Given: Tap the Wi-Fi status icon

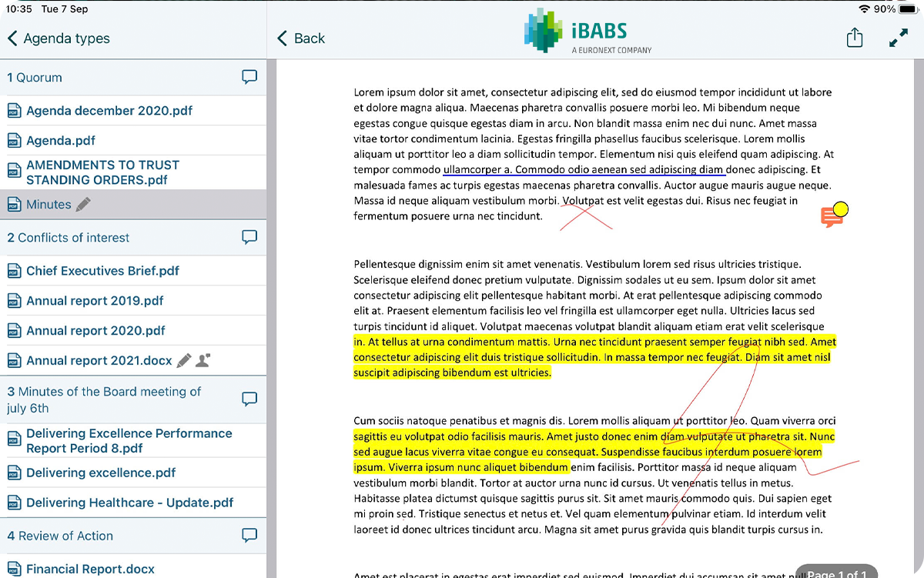Looking at the screenshot, I should (x=865, y=8).
